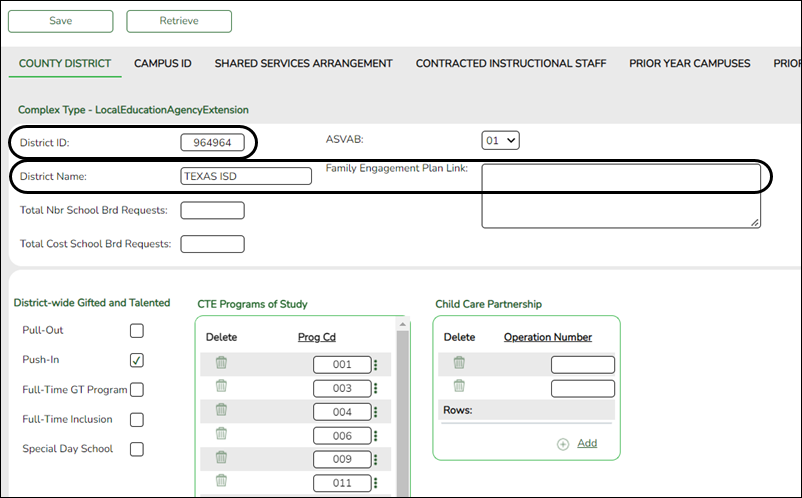Enable Full-Time Inclusion checkbox

pos(137,420)
